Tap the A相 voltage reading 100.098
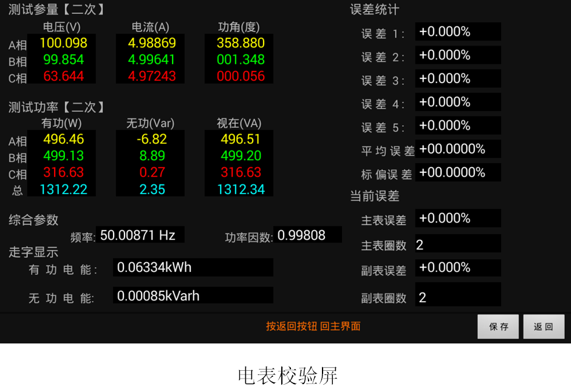This screenshot has height=392, width=571. [x=64, y=43]
